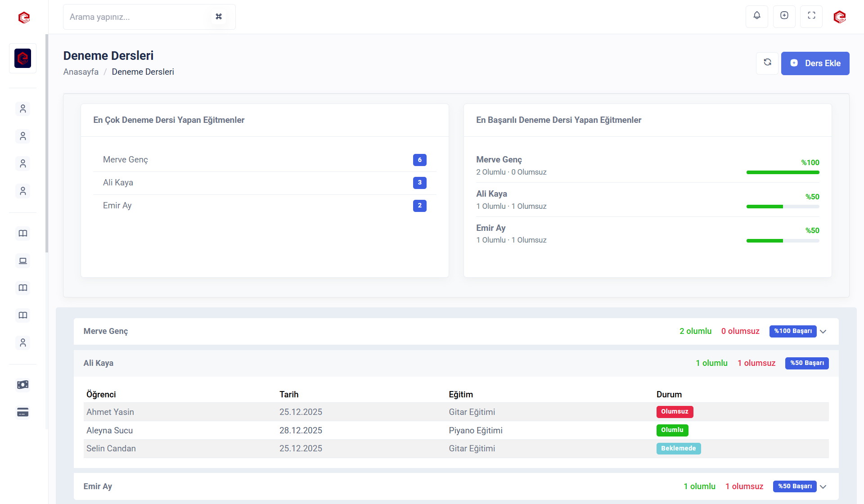Viewport: 864px width, 504px height.
Task: Expand the Emir Ay accordion chevron
Action: (x=823, y=487)
